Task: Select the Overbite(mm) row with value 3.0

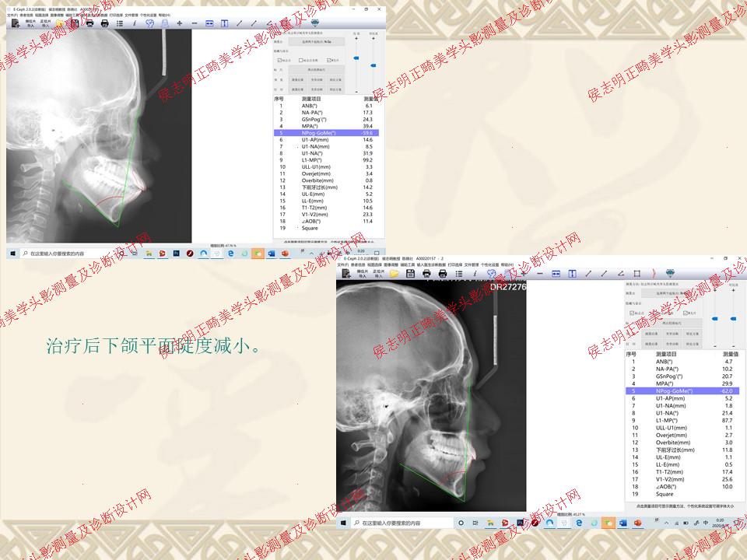Action: coord(682,443)
